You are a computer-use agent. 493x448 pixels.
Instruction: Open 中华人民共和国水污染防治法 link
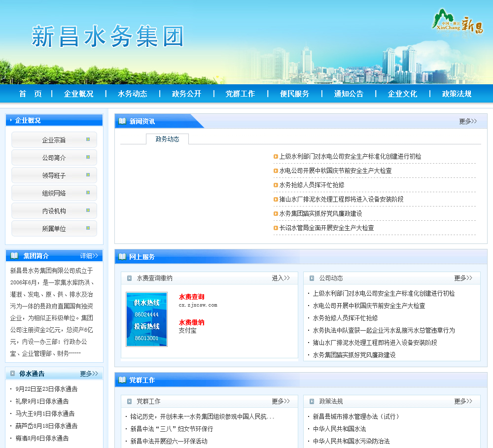coord(351,441)
